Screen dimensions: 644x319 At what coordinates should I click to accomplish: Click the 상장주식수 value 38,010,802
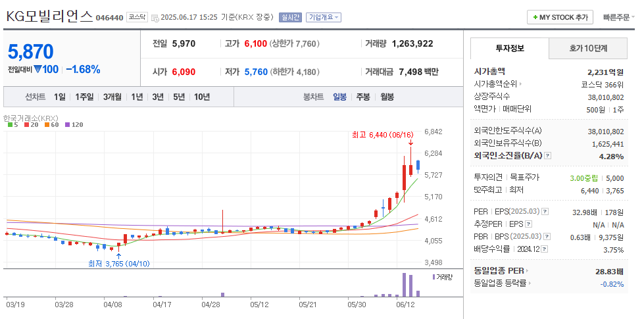pos(606,97)
